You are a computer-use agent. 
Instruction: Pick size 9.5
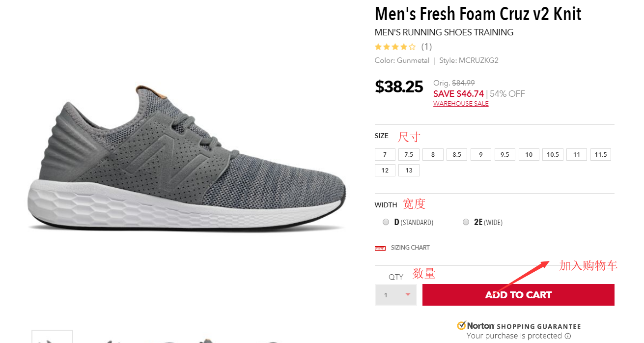click(505, 155)
